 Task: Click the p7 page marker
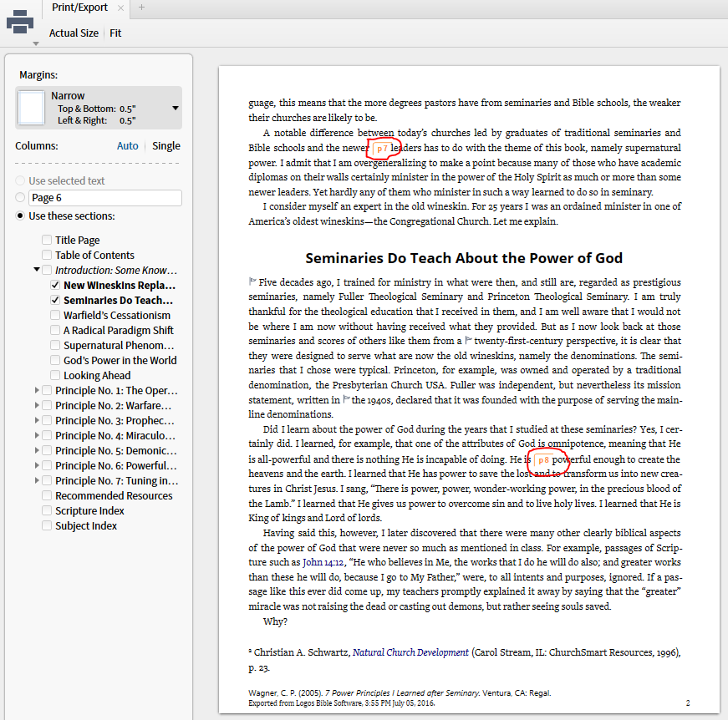[380, 149]
